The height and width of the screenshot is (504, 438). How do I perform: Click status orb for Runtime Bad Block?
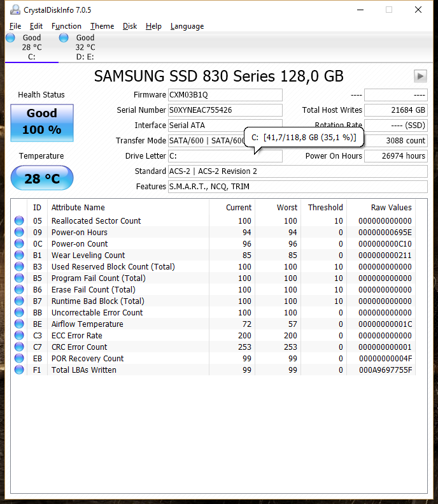click(x=19, y=301)
